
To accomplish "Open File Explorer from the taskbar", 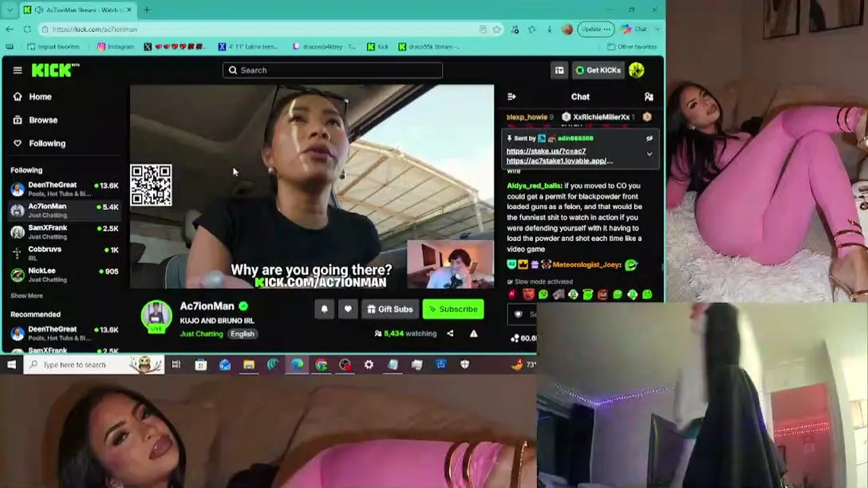I will [x=249, y=365].
